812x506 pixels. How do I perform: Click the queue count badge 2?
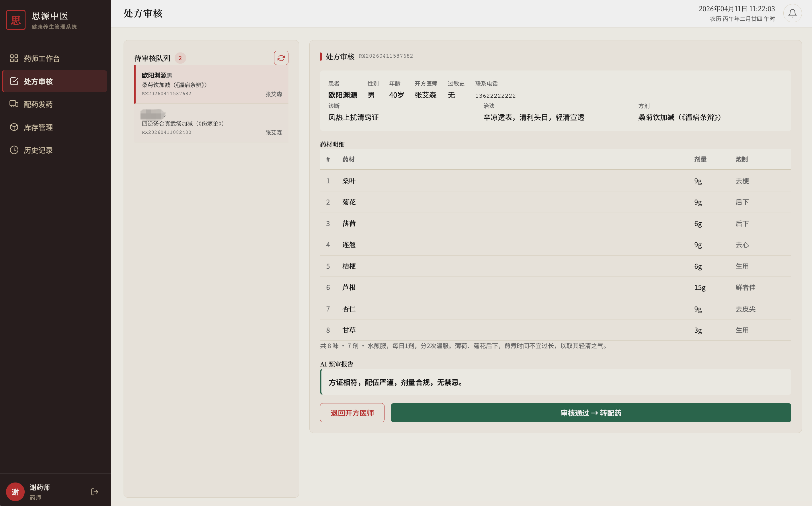180,58
